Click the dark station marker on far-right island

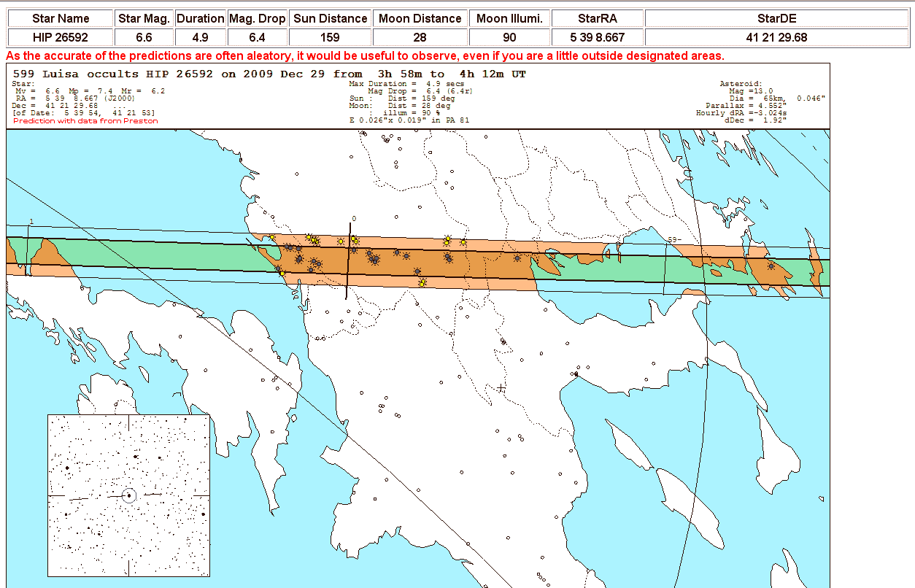click(x=771, y=266)
